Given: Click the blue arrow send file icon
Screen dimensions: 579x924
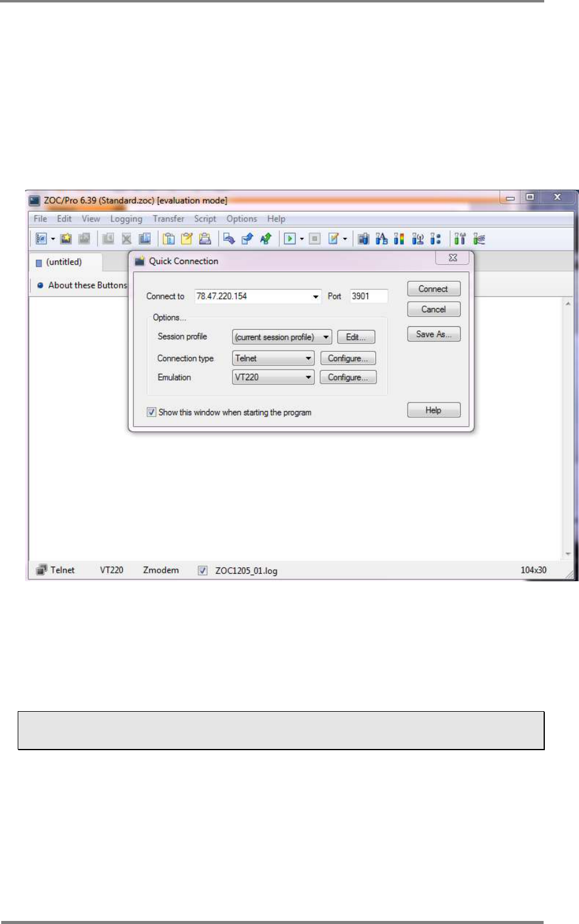Looking at the screenshot, I should [229, 239].
